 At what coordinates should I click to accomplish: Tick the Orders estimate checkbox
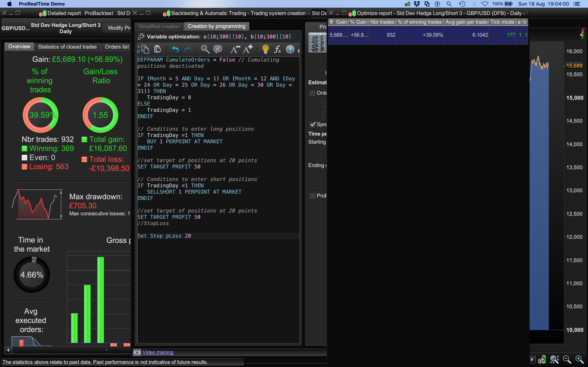pyautogui.click(x=313, y=93)
